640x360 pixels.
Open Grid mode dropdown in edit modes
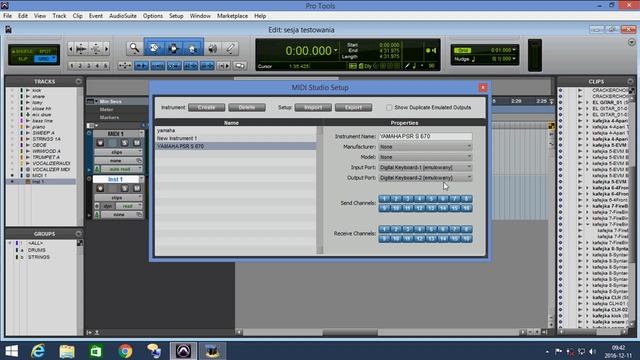coord(45,59)
